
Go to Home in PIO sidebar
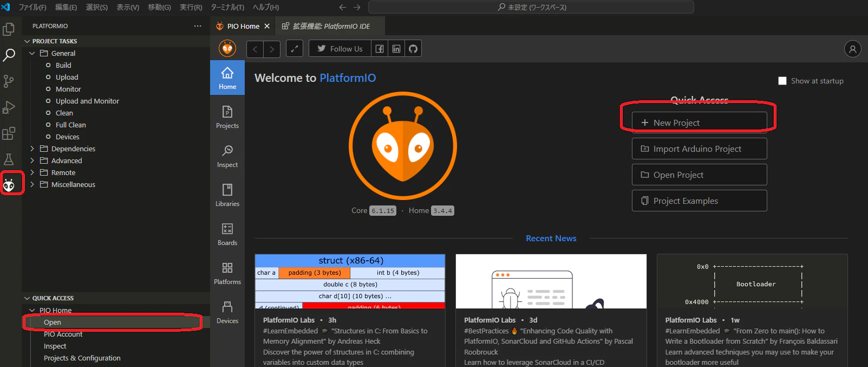click(227, 78)
